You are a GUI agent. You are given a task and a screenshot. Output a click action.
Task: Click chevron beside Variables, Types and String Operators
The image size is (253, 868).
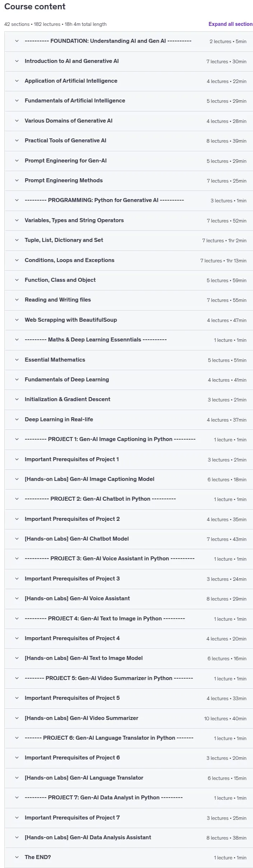17,220
